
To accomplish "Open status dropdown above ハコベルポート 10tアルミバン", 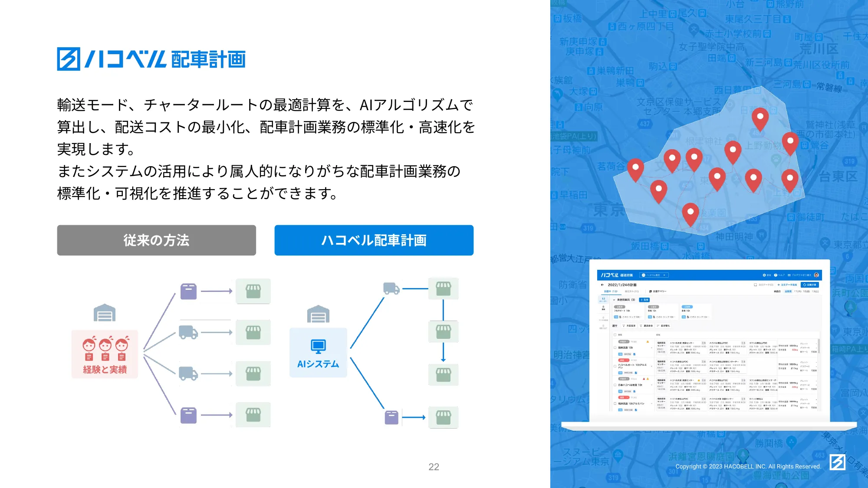I will click(x=624, y=360).
